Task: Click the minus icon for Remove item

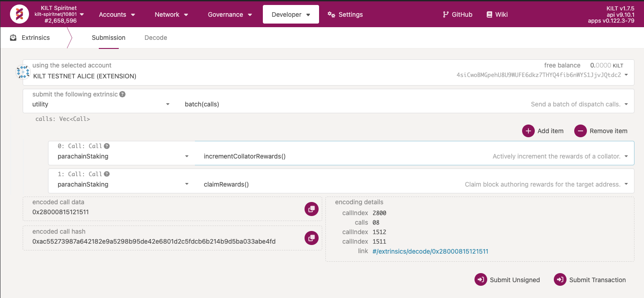Action: tap(581, 131)
